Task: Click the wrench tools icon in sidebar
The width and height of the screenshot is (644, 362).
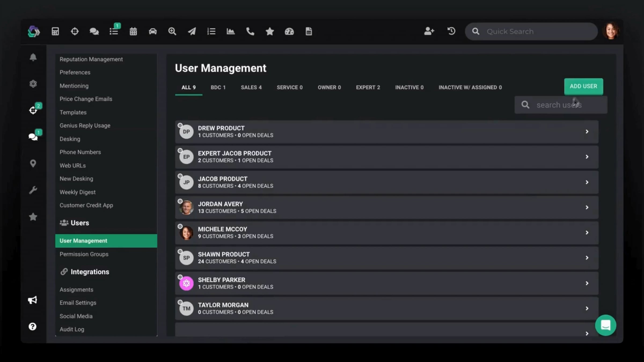Action: coord(33,190)
